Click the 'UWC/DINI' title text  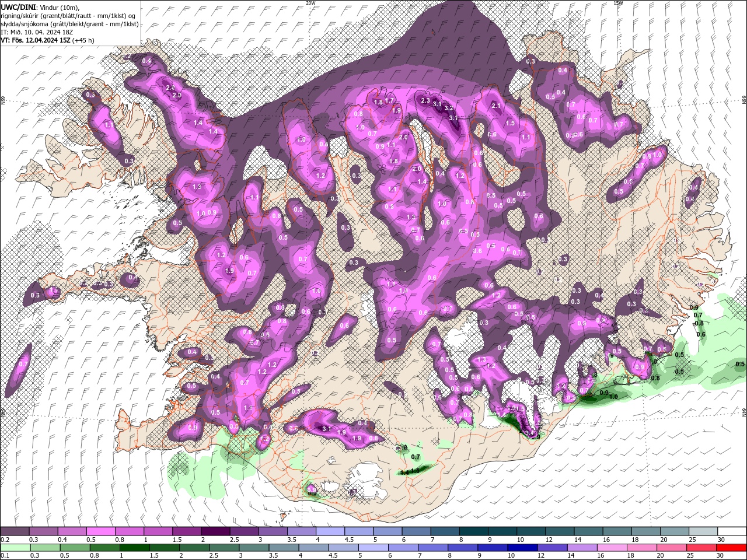tap(18, 7)
